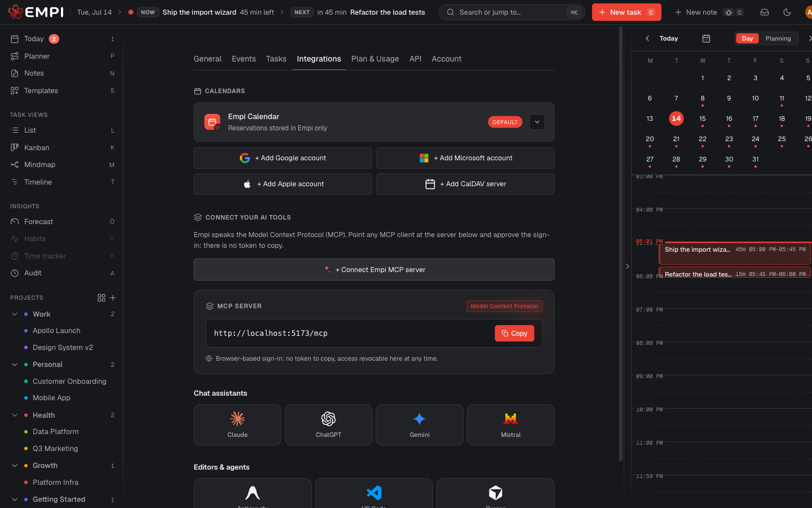This screenshot has height=508, width=812.
Task: Click the New note button
Action: (x=709, y=12)
